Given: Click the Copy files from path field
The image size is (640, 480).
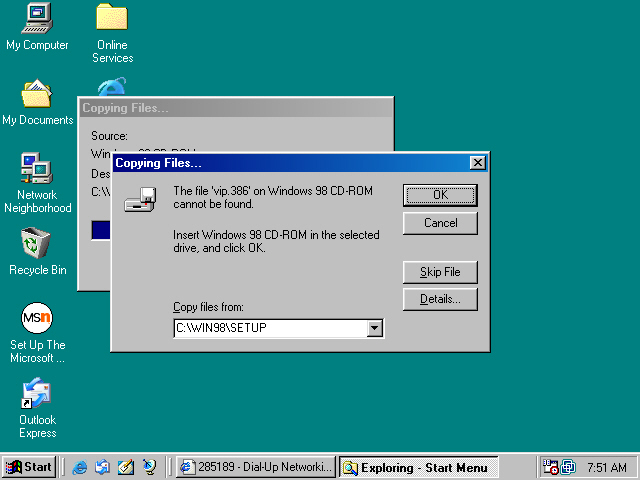Looking at the screenshot, I should (270, 328).
